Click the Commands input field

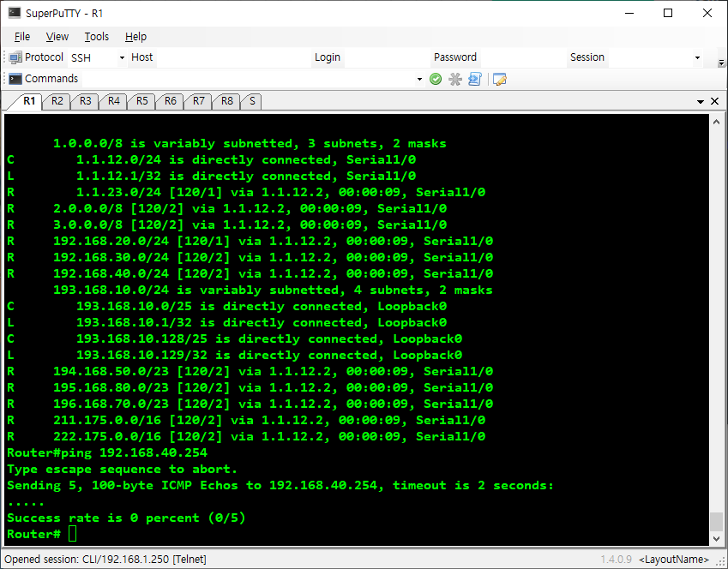(x=249, y=79)
